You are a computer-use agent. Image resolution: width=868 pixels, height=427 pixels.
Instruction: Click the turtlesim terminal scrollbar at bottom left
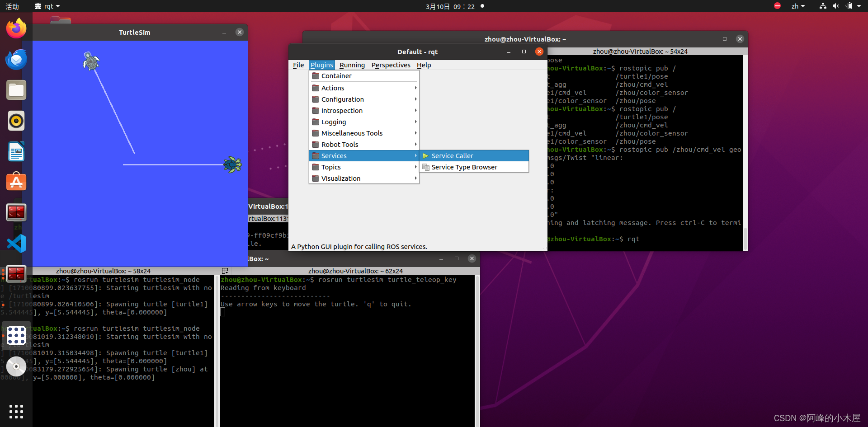pos(217,351)
